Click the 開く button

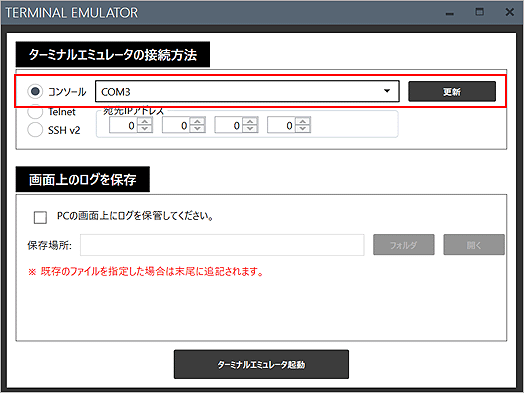pyautogui.click(x=474, y=245)
